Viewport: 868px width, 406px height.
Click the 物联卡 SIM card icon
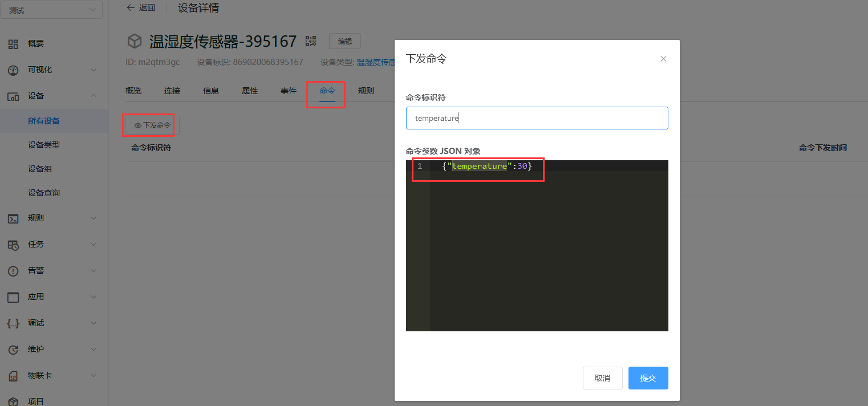point(13,376)
